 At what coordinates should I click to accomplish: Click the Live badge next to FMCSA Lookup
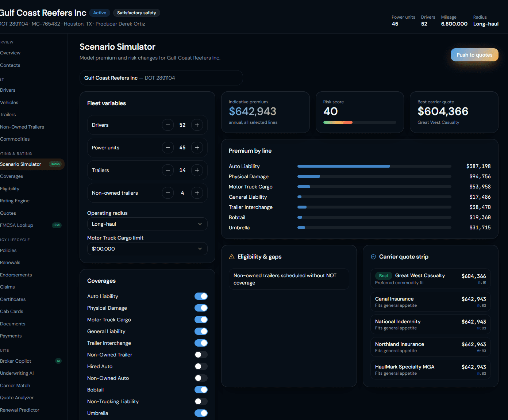(57, 225)
